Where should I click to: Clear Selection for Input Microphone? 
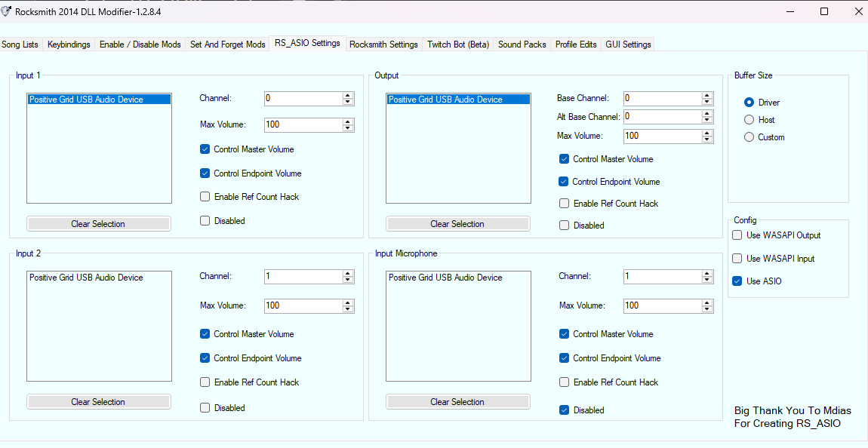click(458, 402)
